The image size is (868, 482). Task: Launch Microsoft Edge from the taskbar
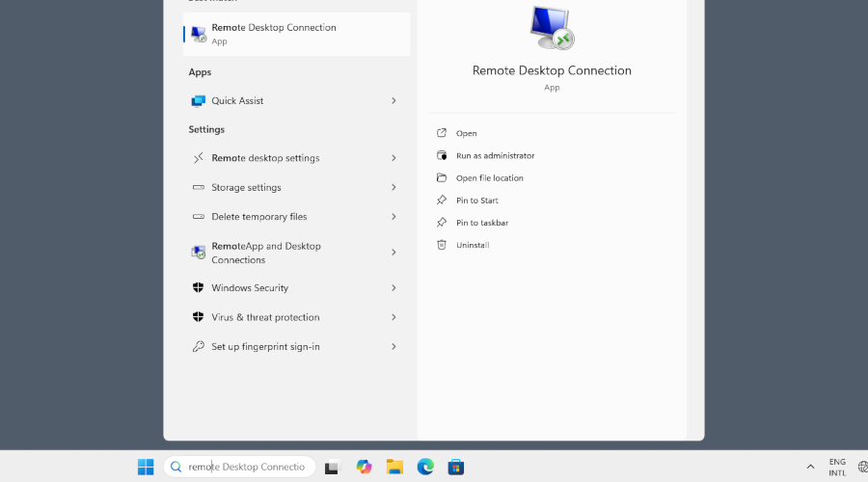[425, 468]
